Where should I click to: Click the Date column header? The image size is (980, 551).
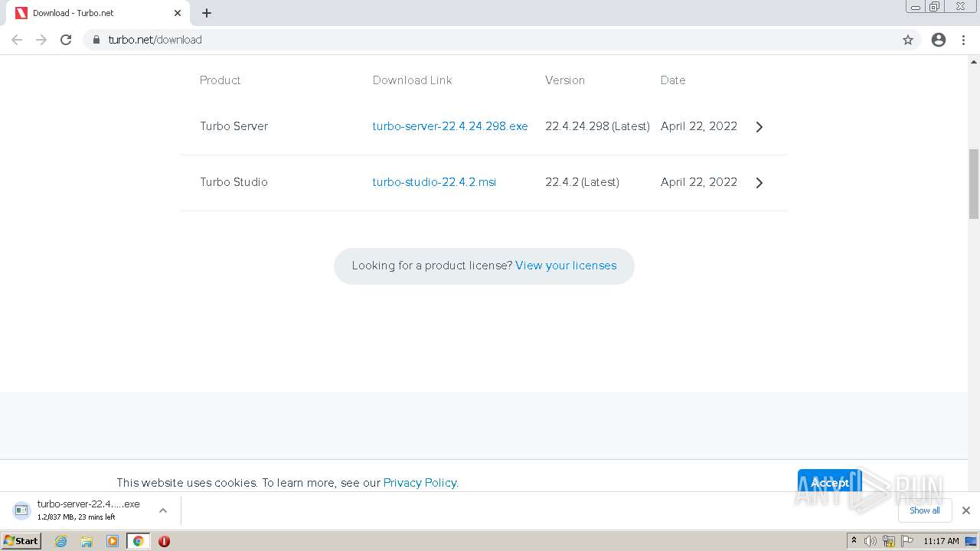click(673, 80)
